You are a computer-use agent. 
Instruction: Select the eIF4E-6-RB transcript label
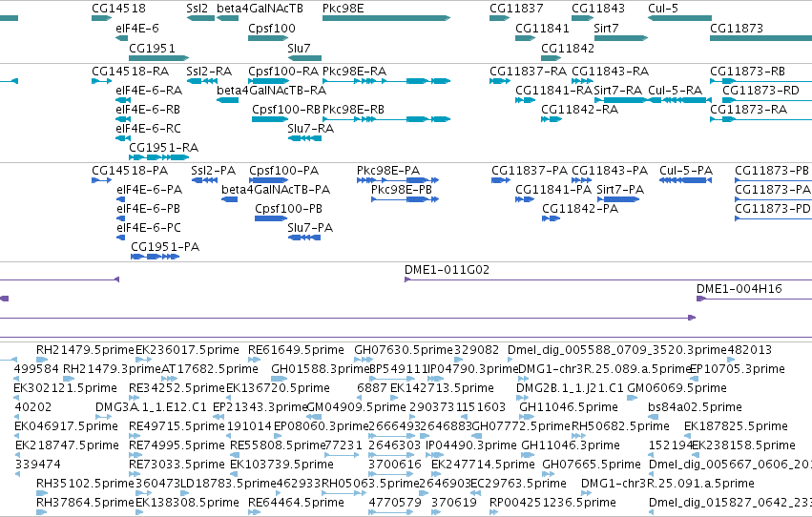point(148,110)
